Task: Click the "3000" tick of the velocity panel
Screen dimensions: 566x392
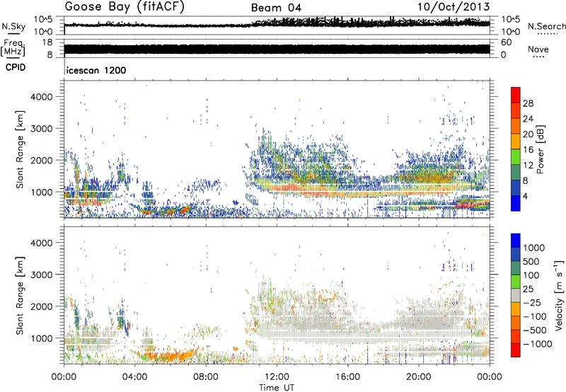Action: tap(42, 275)
